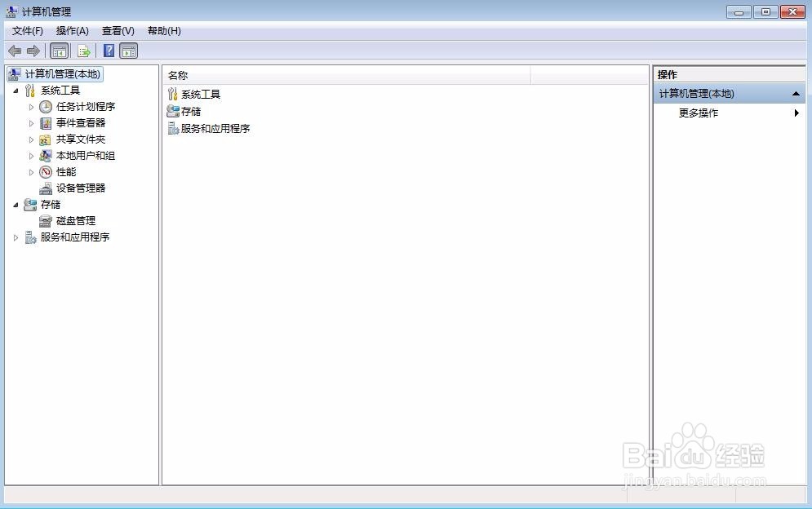Click the 共享文件夹 folder icon
Screen dimensions: 812x509
(x=46, y=139)
